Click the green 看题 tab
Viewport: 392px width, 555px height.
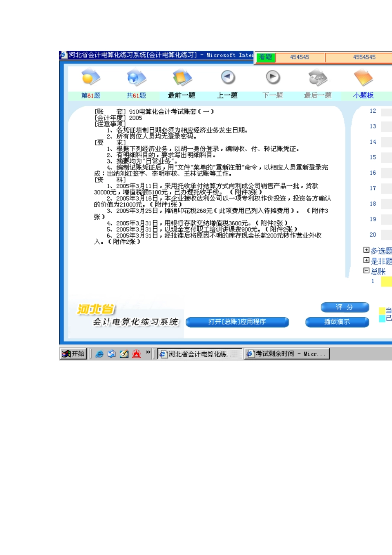tap(266, 57)
